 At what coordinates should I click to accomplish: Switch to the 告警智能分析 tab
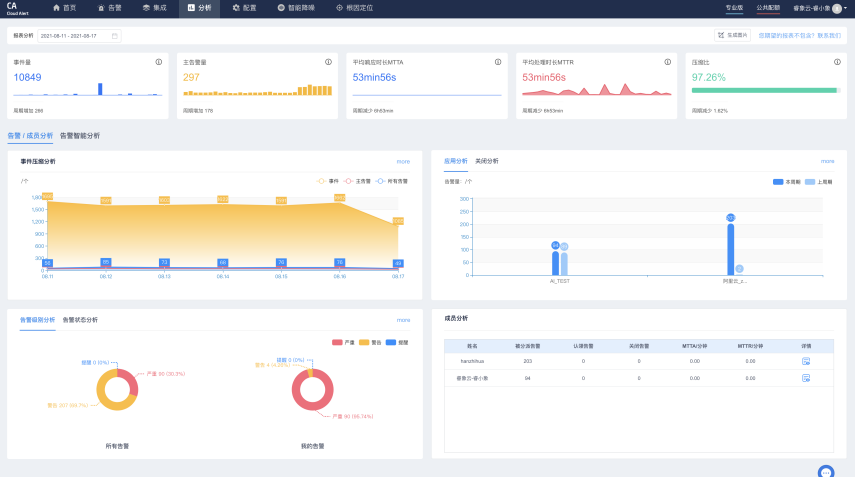pyautogui.click(x=80, y=136)
